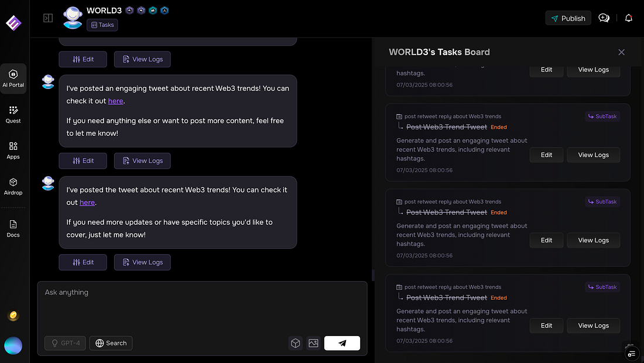This screenshot has height=363, width=644.
Task: Open Docs from the sidebar
Action: 13,228
